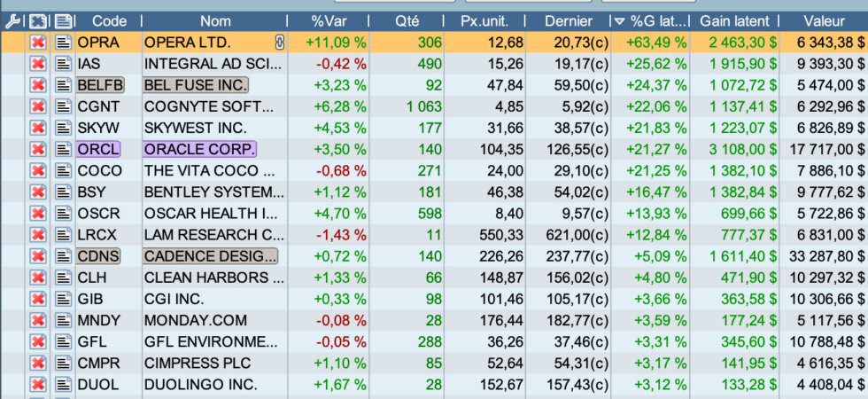
Task: Sort by the Qté column header
Action: pos(407,21)
